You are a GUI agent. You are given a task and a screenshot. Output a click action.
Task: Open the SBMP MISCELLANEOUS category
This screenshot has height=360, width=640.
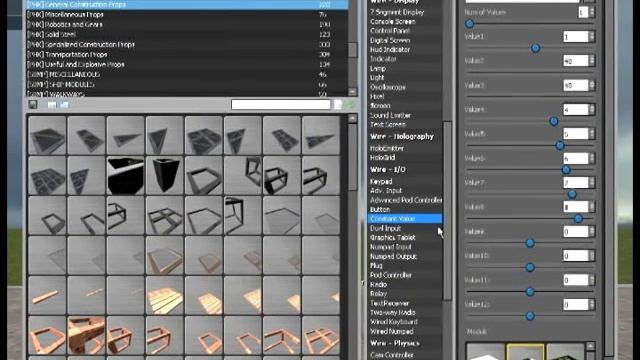pos(187,74)
